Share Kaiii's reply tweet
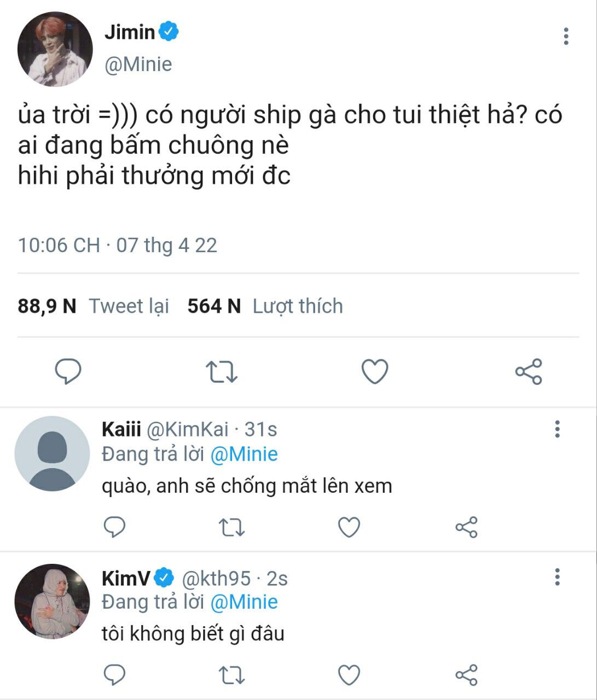This screenshot has width=597, height=700. pyautogui.click(x=467, y=528)
